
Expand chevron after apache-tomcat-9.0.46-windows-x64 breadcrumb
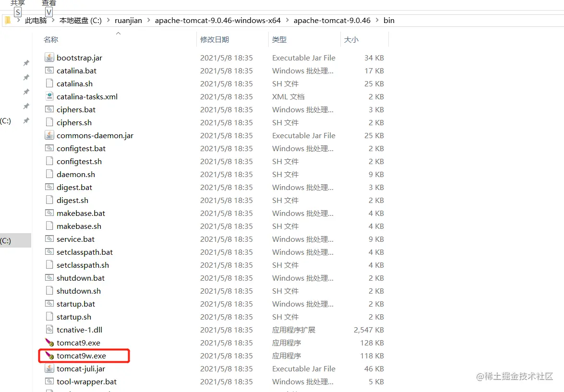(x=287, y=20)
